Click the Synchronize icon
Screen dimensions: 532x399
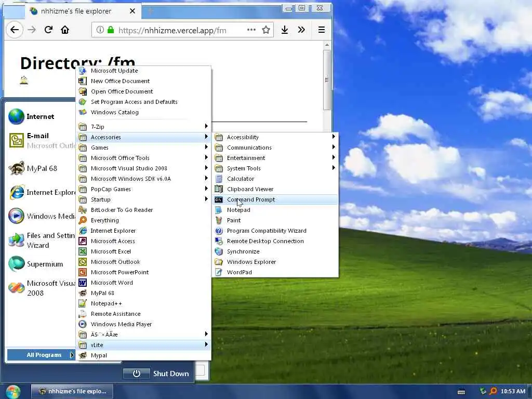pos(219,252)
